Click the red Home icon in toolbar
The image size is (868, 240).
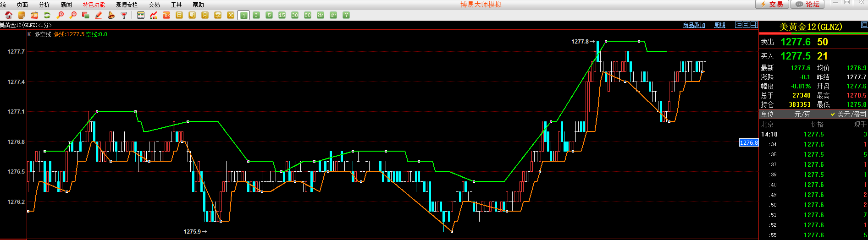point(8,15)
